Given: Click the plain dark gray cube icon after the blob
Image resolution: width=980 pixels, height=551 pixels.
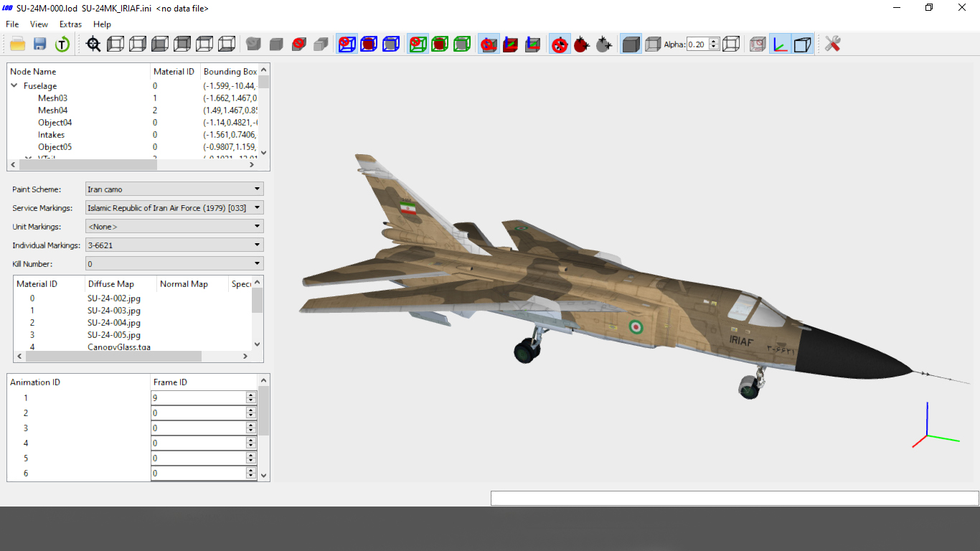Looking at the screenshot, I should point(276,44).
